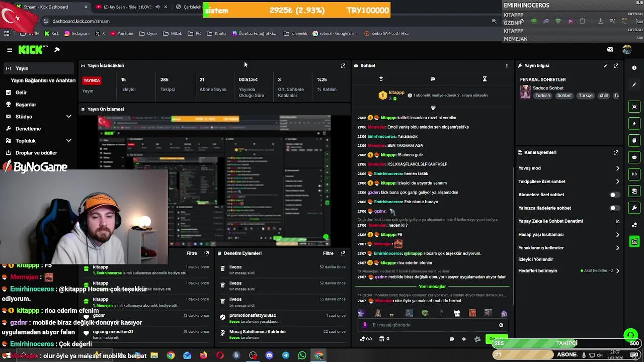Pop out the Denetim Eylemleri panel
644x362 pixels.
point(343,253)
